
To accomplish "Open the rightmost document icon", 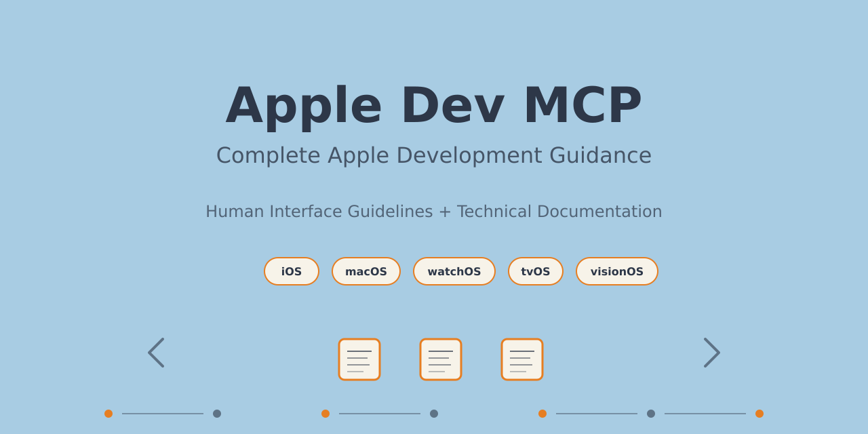I will pyautogui.click(x=522, y=359).
